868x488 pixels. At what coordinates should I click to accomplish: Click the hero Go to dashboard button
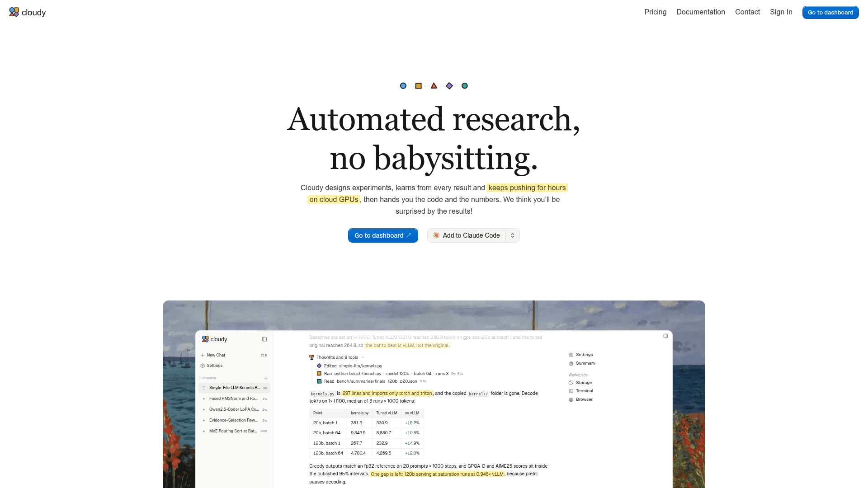[x=382, y=235]
